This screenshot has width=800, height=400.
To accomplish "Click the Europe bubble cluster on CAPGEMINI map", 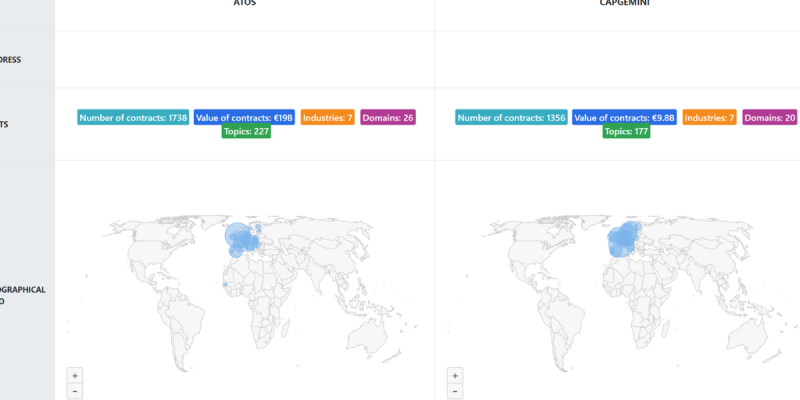I will pyautogui.click(x=623, y=239).
